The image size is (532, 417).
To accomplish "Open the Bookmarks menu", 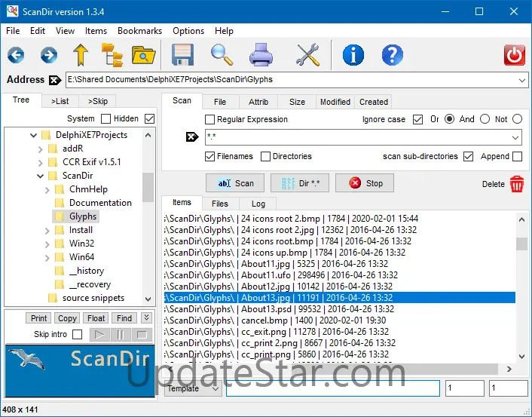I will (139, 31).
